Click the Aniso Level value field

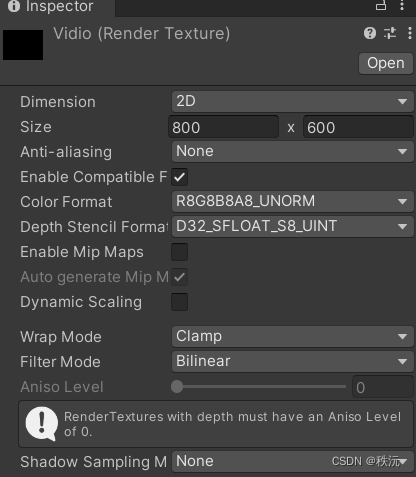(x=383, y=387)
